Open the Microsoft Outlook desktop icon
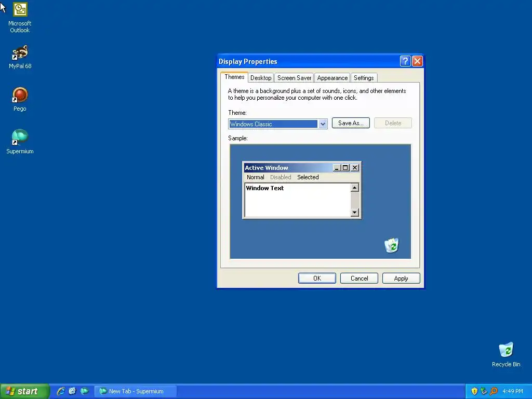 pos(20,17)
